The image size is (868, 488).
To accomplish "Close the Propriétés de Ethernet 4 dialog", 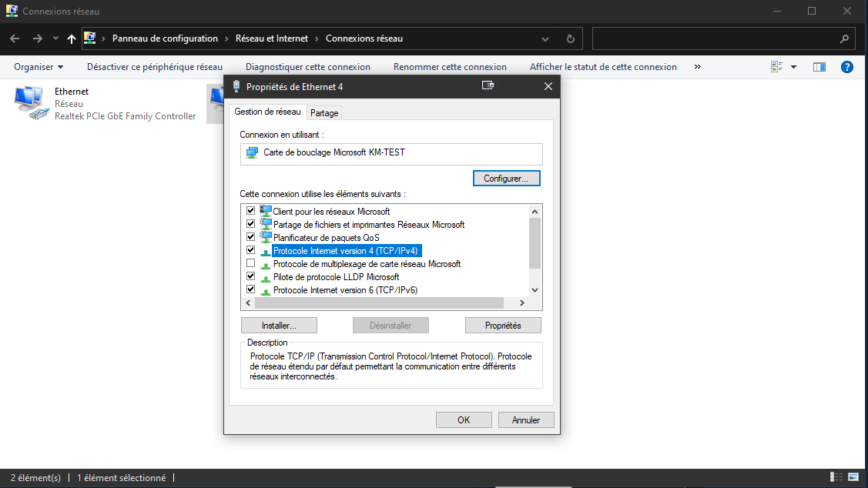I will click(x=548, y=86).
